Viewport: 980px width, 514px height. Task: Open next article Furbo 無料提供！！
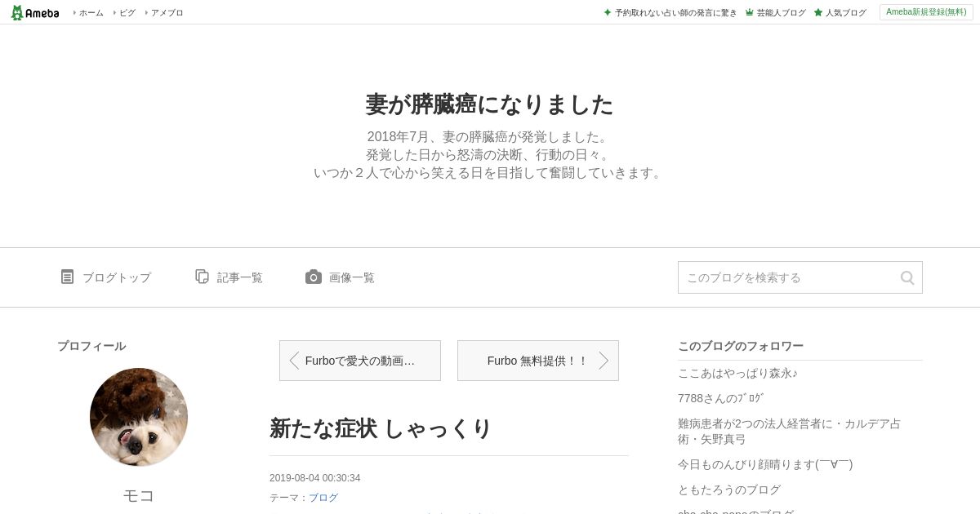(538, 361)
